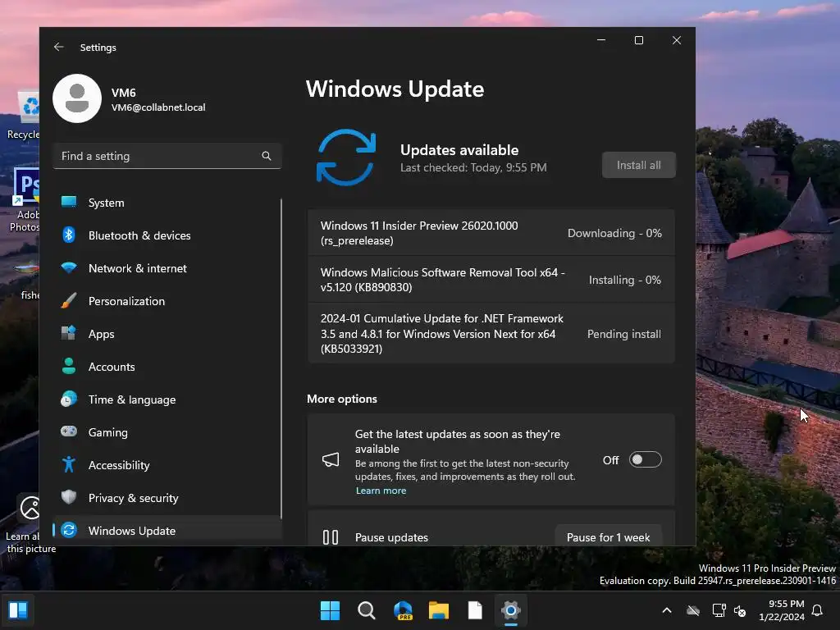Click the VM6@collabnet.local account email
This screenshot has height=630, width=840.
[x=158, y=107]
